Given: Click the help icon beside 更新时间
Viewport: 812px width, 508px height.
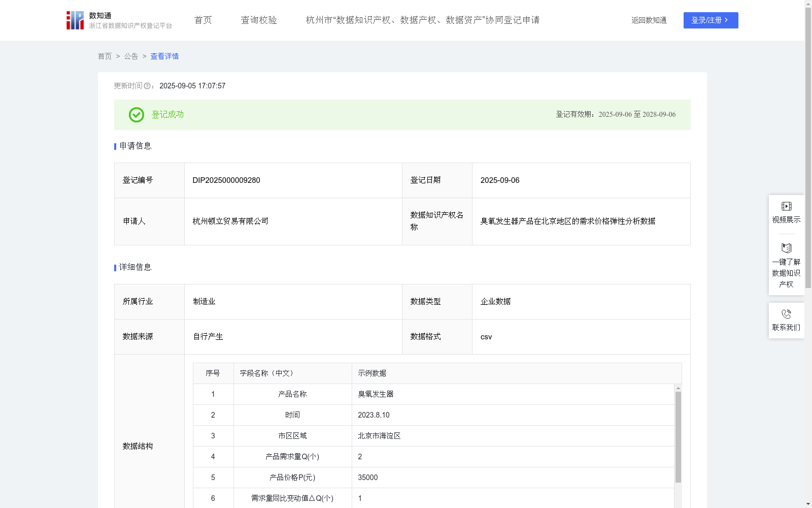Looking at the screenshot, I should click(147, 86).
